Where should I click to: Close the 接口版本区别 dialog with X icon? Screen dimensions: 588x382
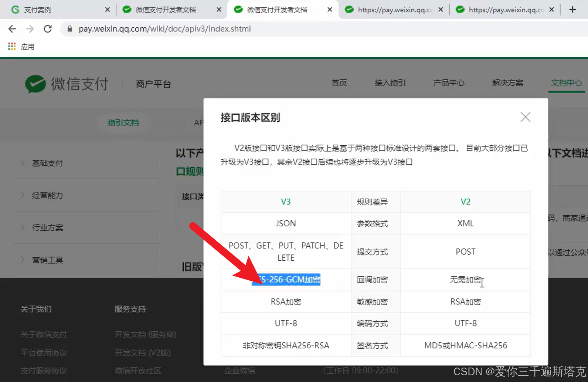tap(525, 117)
